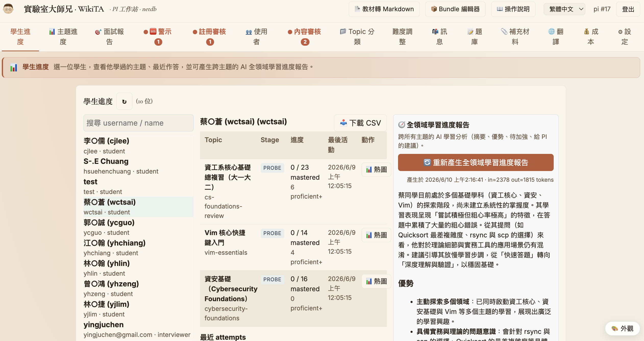Open 熱圖 for 資工系核心基礎總複習
Viewport: 644px width, 341px height.
[376, 169]
